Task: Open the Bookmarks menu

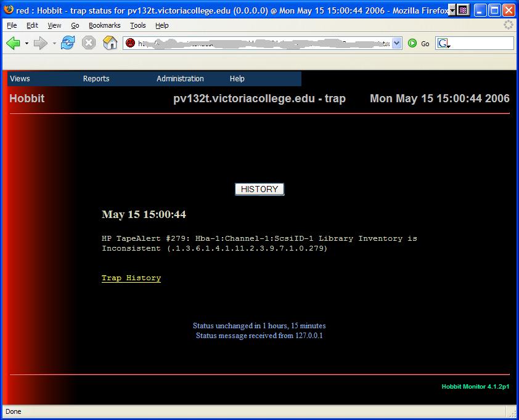Action: 104,25
